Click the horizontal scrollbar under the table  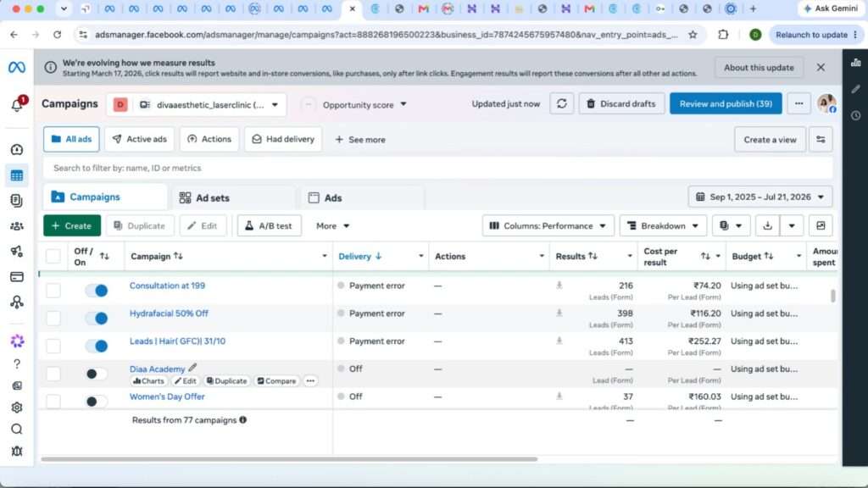(x=289, y=458)
